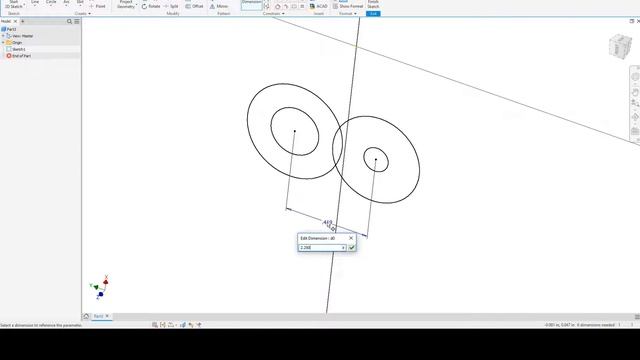
Task: Select the Arc tool
Action: [x=66, y=3]
